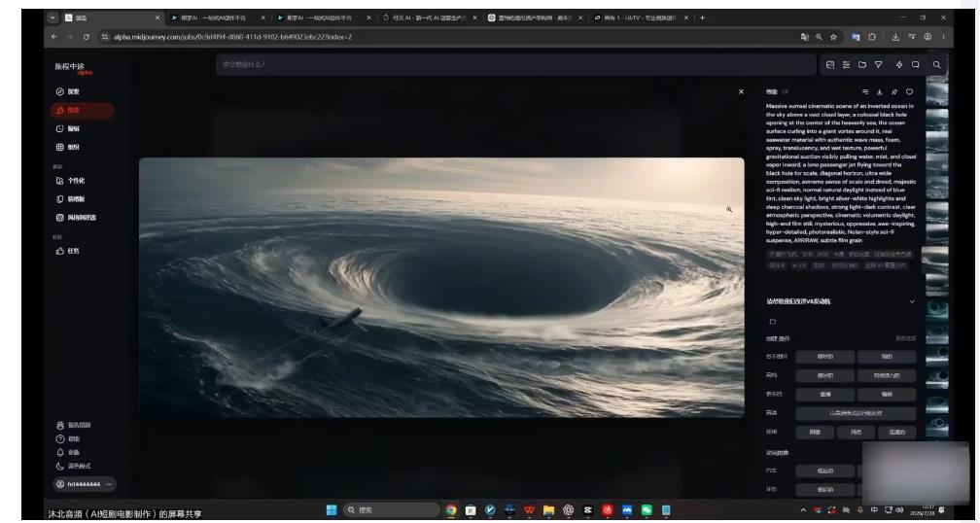The image size is (980, 523).
Task: Open Chrome downloads icon
Action: (x=895, y=37)
